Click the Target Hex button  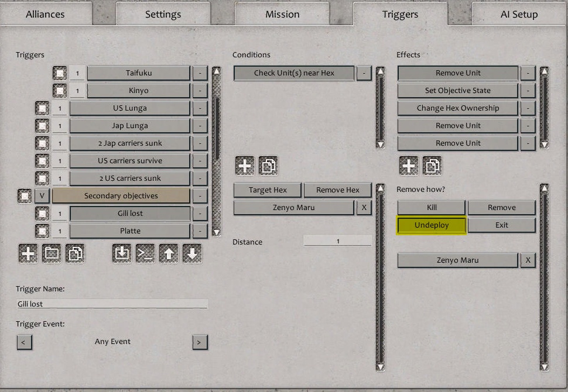[268, 190]
